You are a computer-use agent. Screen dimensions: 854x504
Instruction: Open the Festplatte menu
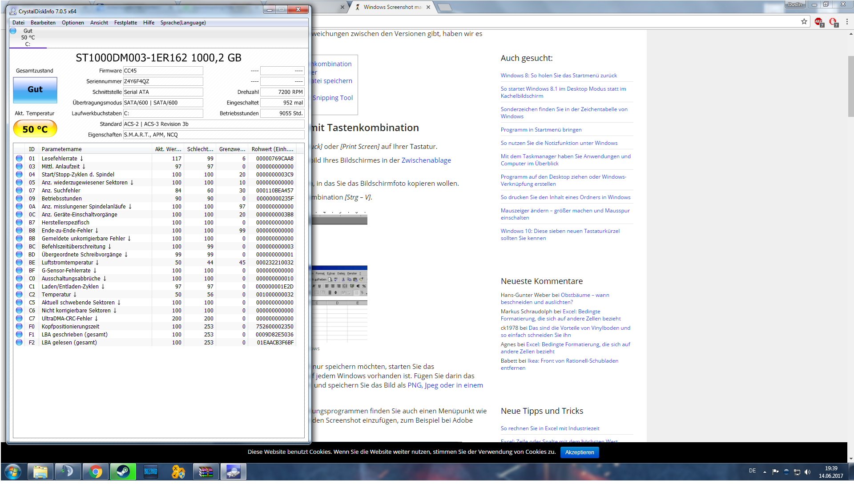tap(125, 23)
